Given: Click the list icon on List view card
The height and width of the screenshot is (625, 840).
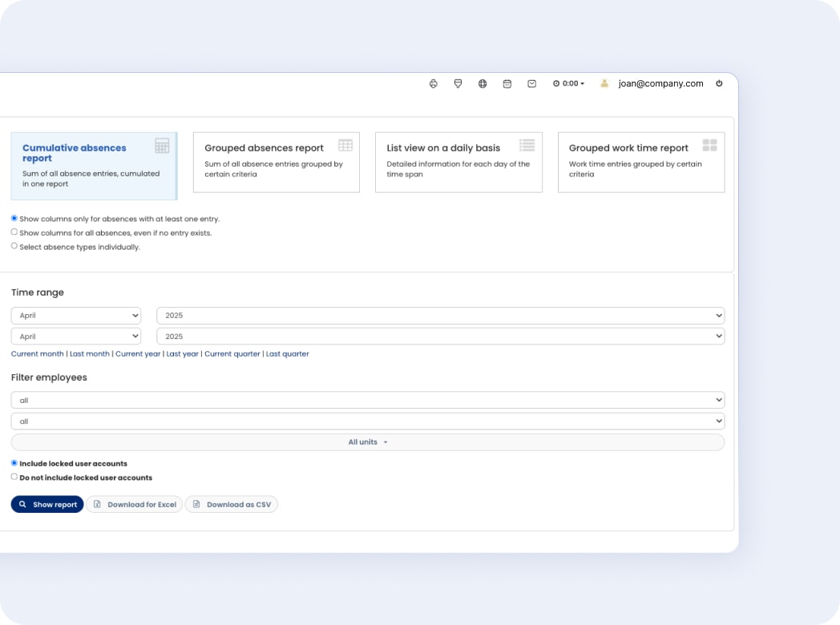Looking at the screenshot, I should pos(527,145).
